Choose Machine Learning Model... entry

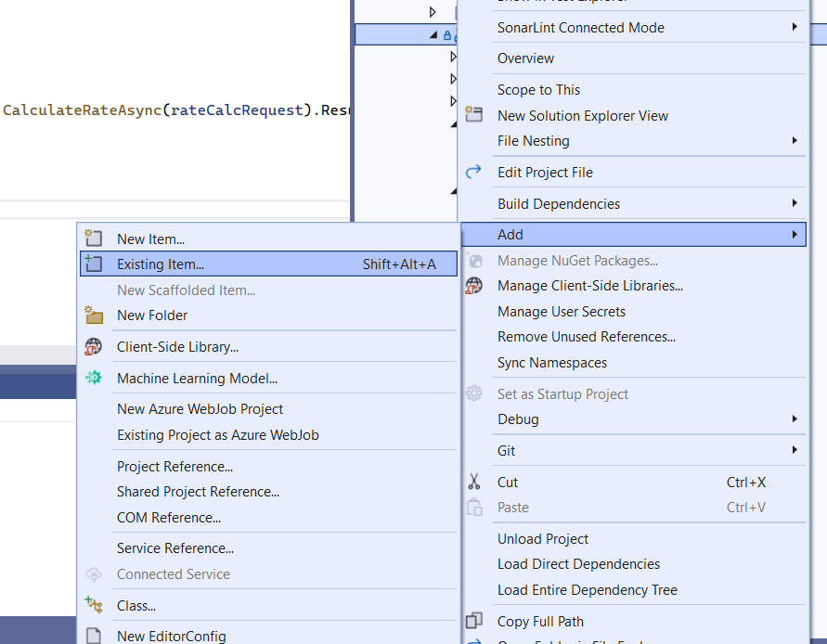coord(268,379)
